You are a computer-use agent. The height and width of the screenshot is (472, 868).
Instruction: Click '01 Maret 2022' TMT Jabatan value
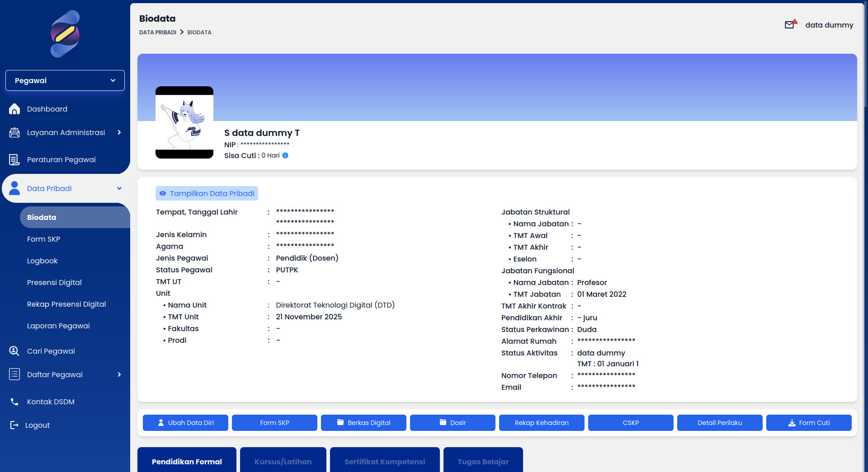coord(602,294)
